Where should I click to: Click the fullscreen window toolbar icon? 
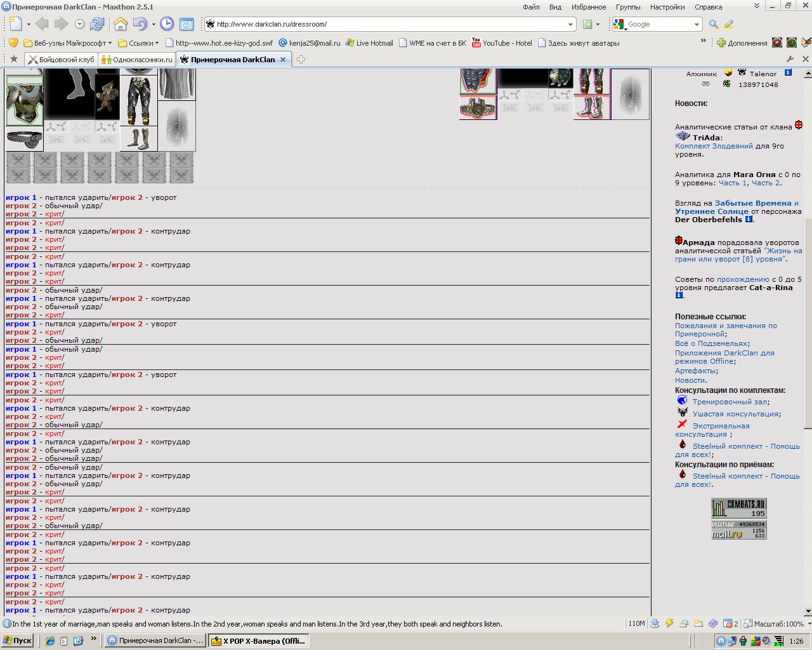tap(187, 24)
